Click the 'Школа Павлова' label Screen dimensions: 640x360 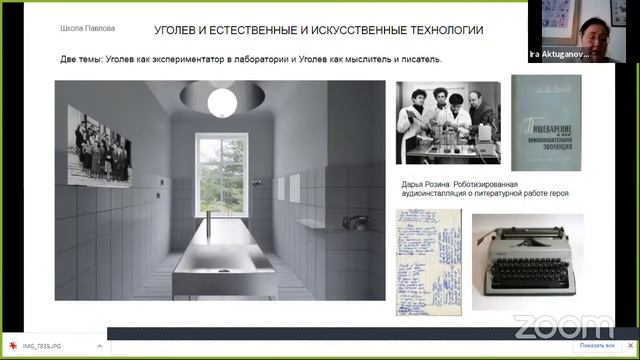[x=87, y=28]
